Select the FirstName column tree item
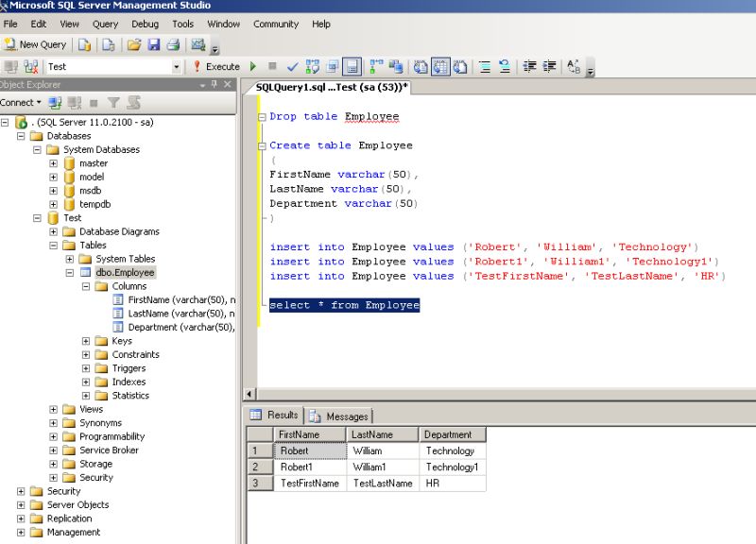The image size is (756, 544). 146,299
